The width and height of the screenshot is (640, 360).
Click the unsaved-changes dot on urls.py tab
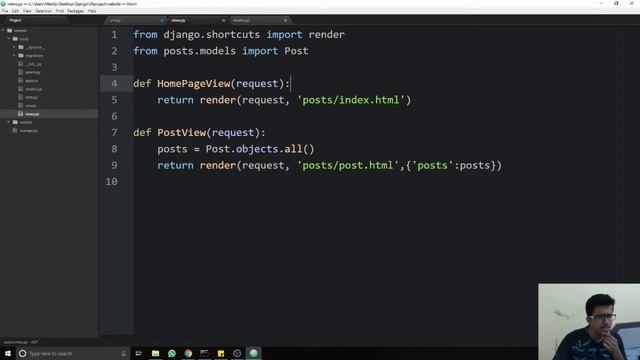pyautogui.click(x=162, y=20)
